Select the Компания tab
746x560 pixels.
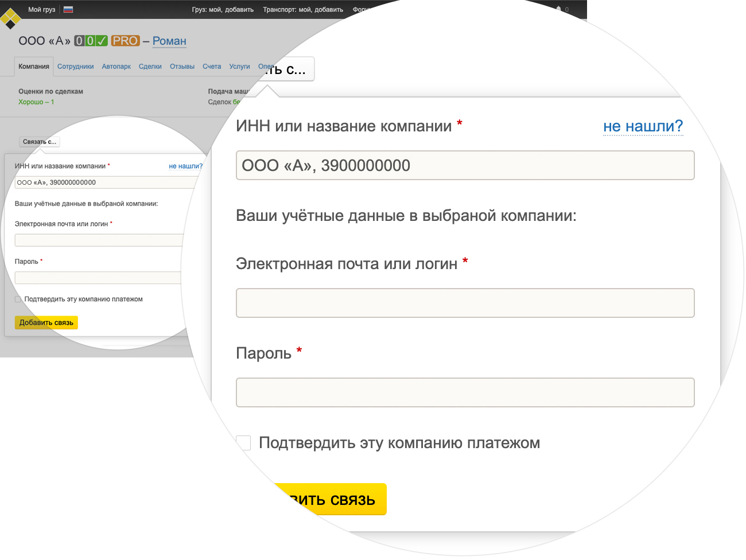[x=34, y=67]
